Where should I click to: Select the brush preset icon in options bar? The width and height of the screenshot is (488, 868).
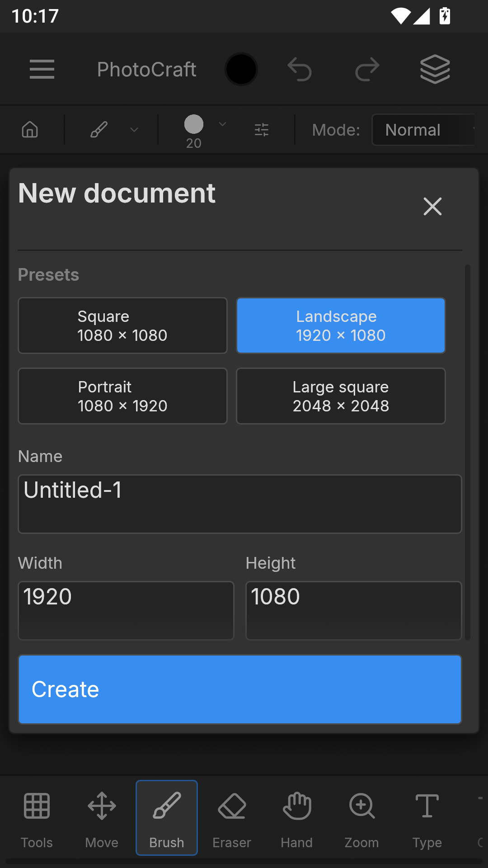coord(99,130)
